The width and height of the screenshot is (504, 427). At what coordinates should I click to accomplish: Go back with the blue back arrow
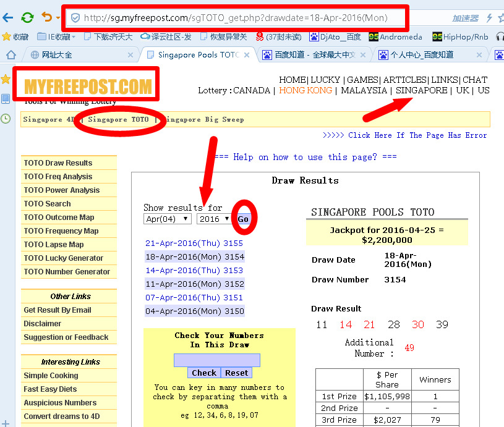click(x=7, y=18)
